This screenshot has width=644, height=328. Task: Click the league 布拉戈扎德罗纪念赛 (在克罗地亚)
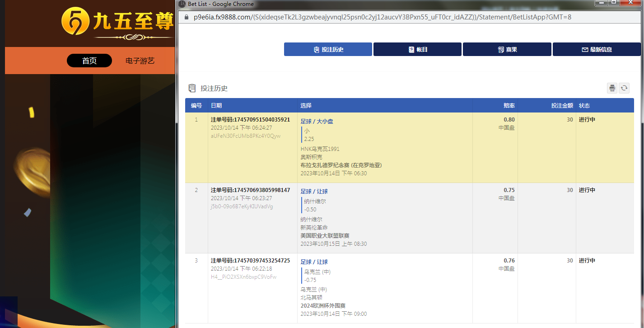[341, 165]
